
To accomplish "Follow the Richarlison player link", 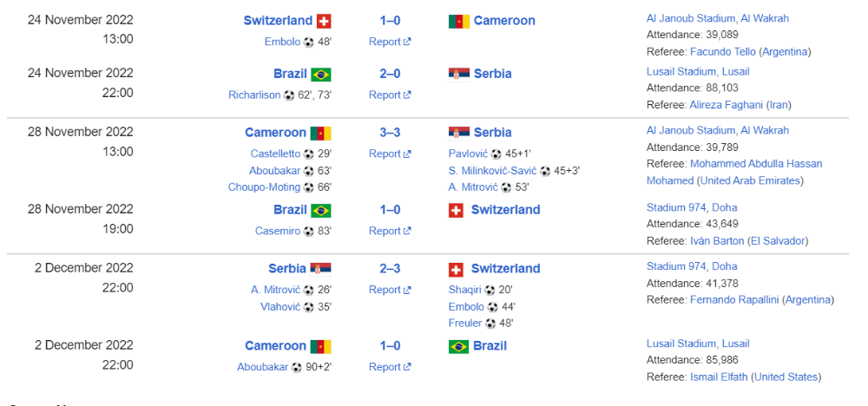I will coord(254,95).
